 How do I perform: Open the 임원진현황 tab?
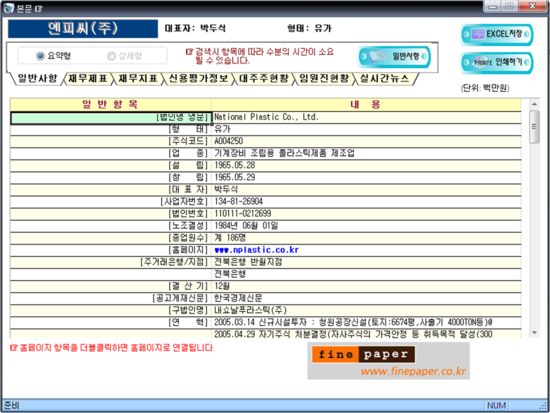tap(324, 78)
